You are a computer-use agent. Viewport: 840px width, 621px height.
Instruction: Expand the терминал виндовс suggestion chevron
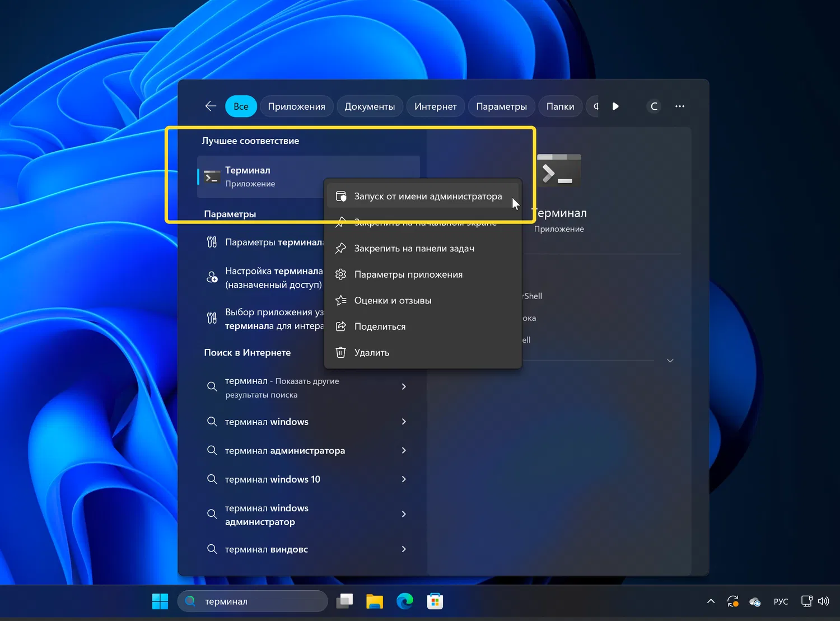click(404, 549)
